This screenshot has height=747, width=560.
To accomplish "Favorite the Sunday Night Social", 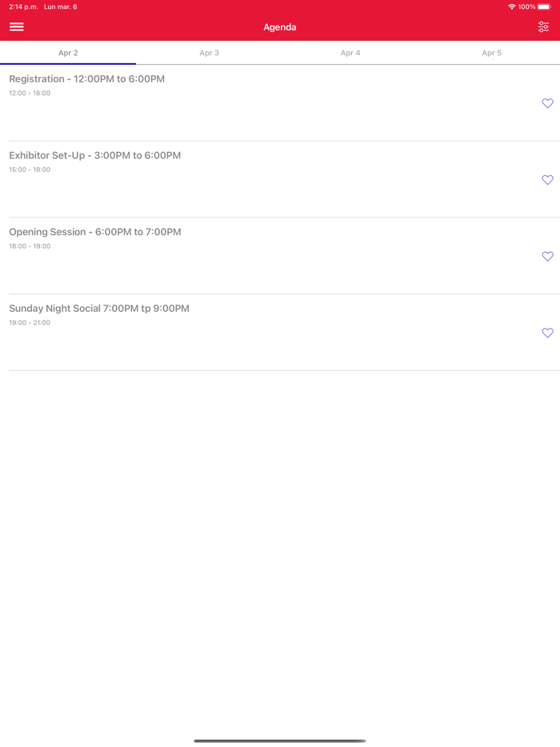I will coord(547,333).
